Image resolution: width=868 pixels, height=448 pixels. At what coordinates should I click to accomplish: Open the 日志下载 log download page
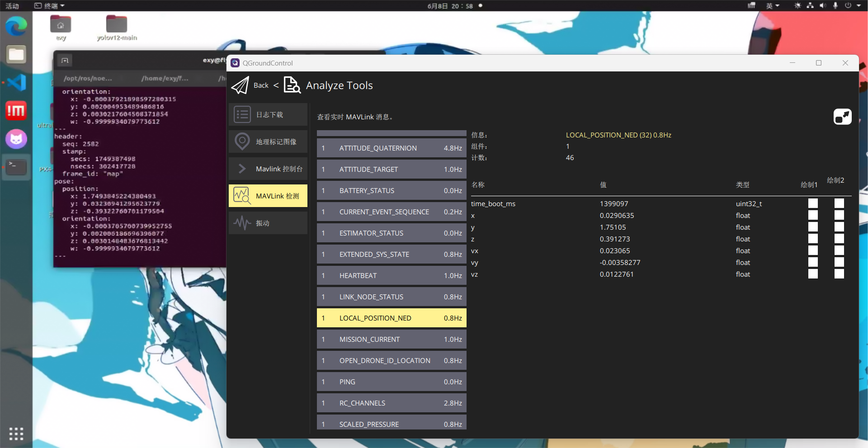(268, 114)
